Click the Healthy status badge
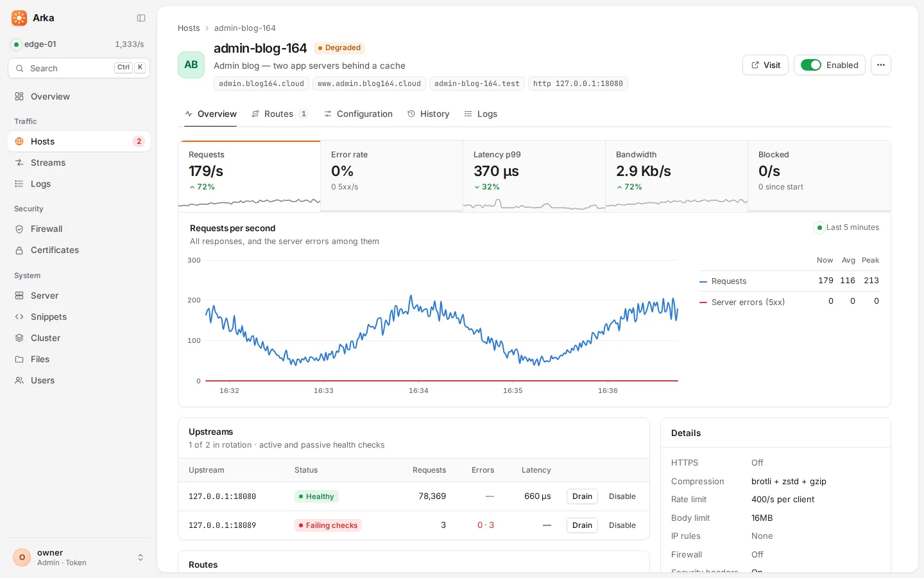Image resolution: width=924 pixels, height=578 pixels. pos(316,496)
